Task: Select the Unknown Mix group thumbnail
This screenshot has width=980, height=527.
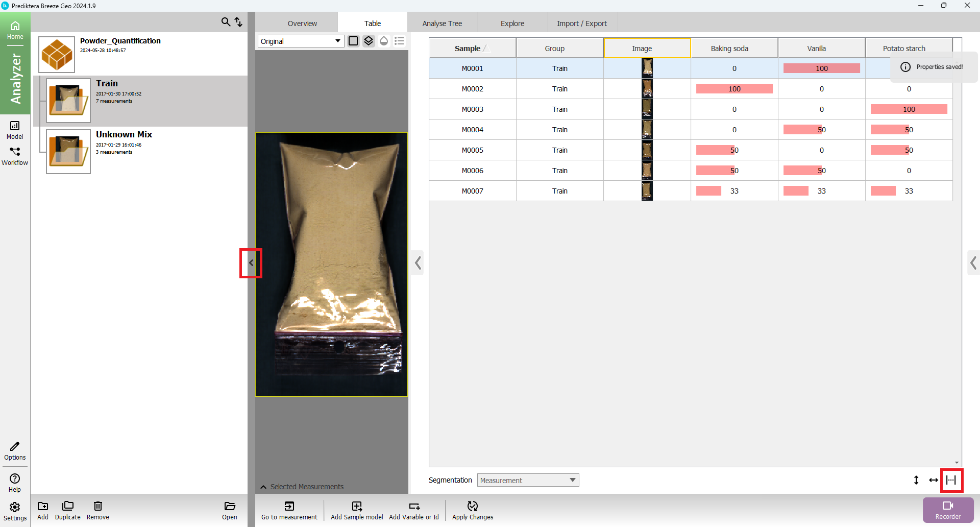Action: point(68,151)
